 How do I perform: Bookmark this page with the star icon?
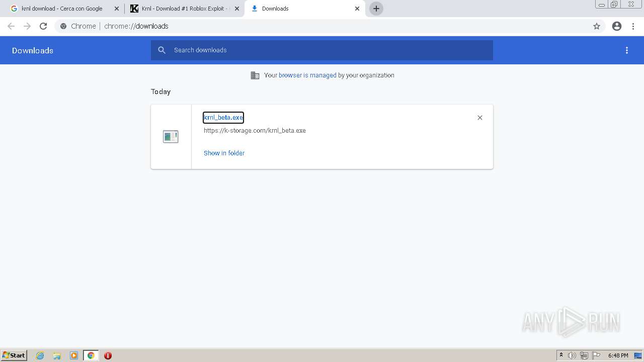click(597, 26)
